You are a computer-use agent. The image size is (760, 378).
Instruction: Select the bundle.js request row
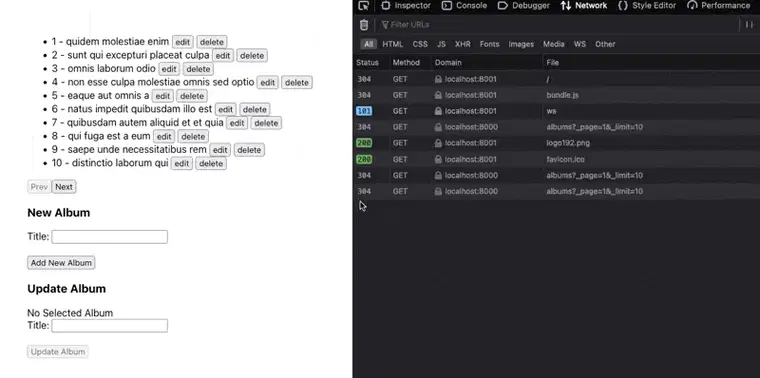pyautogui.click(x=556, y=95)
